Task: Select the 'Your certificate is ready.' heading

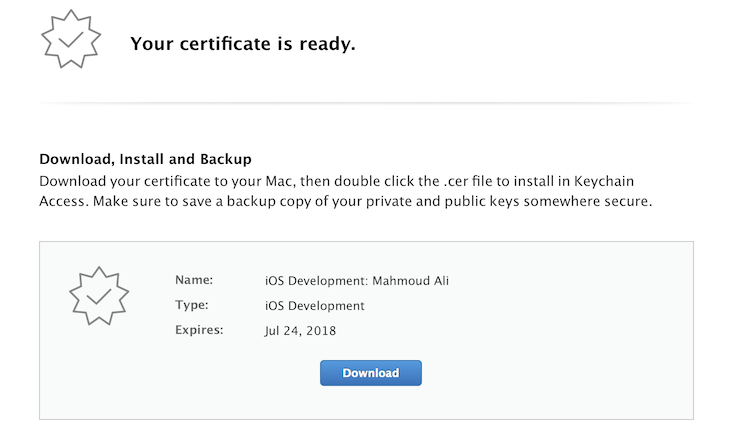Action: pyautogui.click(x=243, y=44)
